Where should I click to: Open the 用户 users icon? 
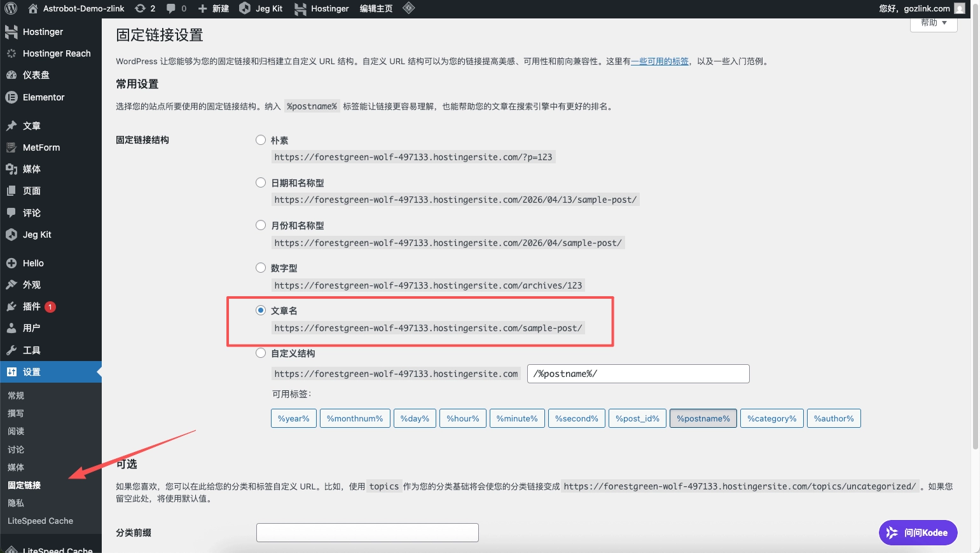(11, 328)
